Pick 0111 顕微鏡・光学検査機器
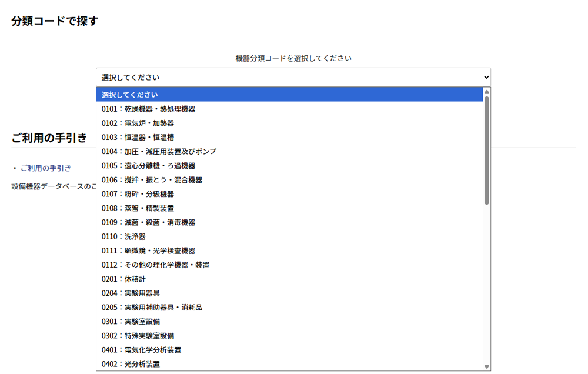Image resolution: width=588 pixels, height=374 pixels. (289, 251)
